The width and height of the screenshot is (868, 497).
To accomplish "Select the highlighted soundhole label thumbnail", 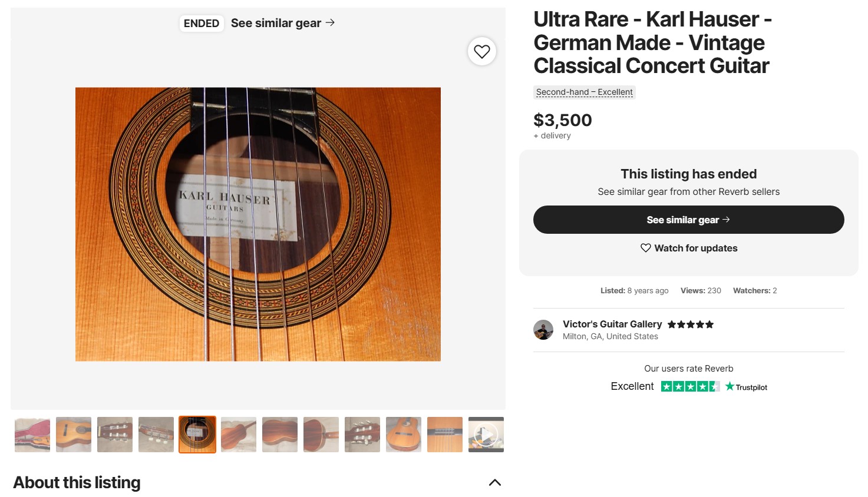I will pyautogui.click(x=197, y=435).
